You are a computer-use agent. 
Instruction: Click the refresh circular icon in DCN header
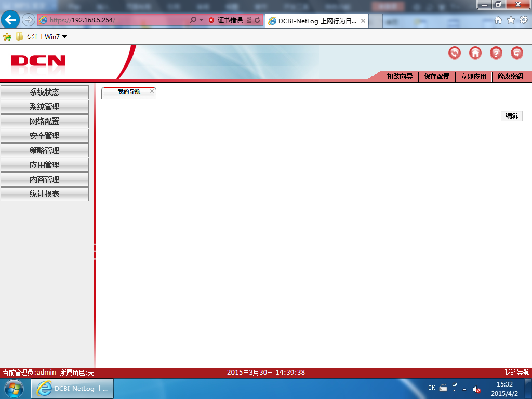(x=454, y=53)
